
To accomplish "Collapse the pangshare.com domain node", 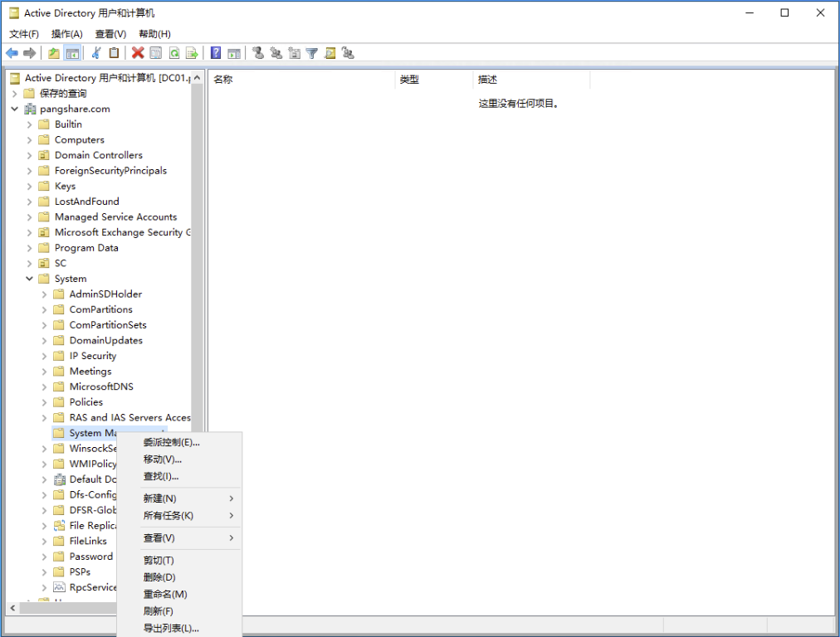I will point(14,109).
